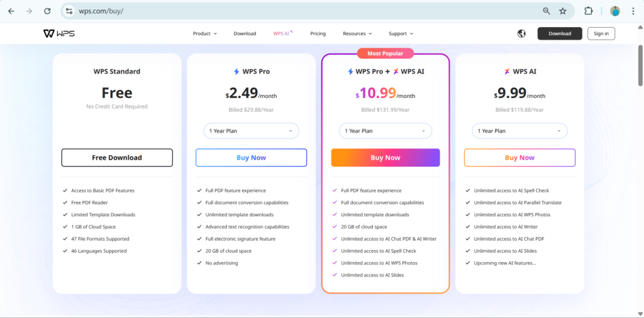Screen dimensions: 644x318
Task: Click the lightning icon in WPS Pro + WPS AI title
Action: click(350, 72)
